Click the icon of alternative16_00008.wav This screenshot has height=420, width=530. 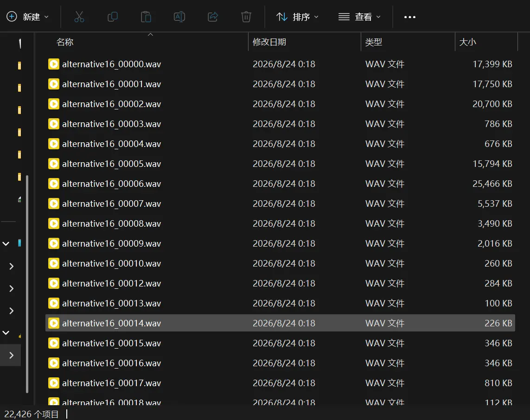54,223
